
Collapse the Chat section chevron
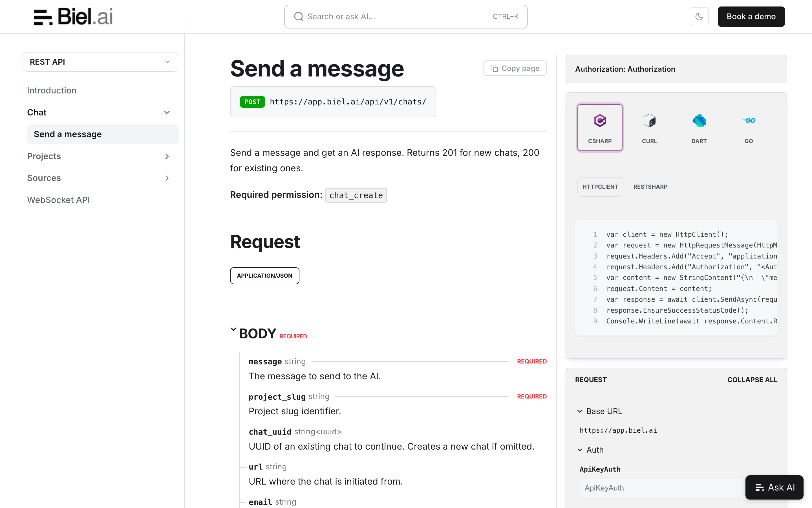167,113
